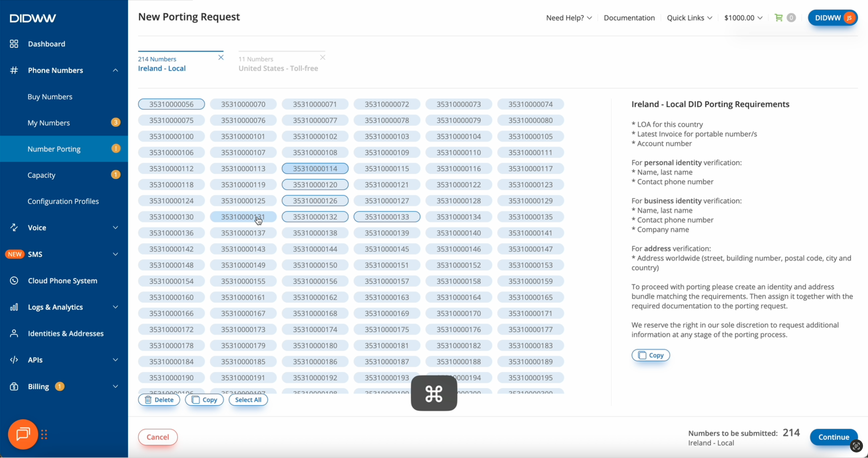Click the Cloud Phone System icon

[14, 281]
